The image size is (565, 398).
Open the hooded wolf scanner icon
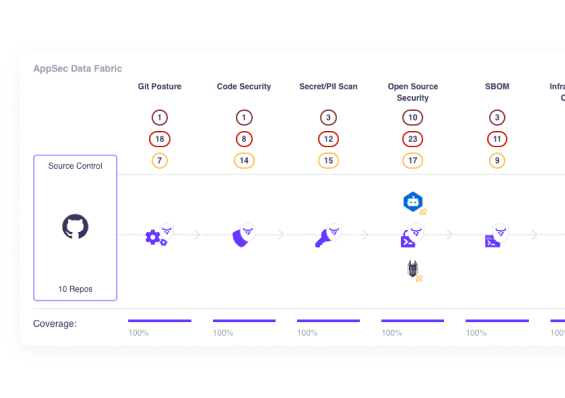tap(413, 269)
